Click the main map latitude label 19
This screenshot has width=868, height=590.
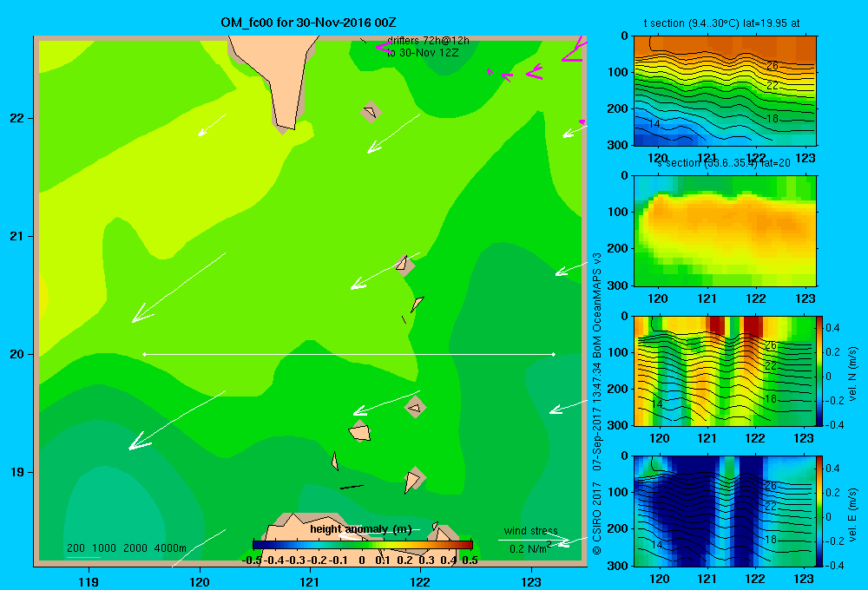(x=17, y=472)
